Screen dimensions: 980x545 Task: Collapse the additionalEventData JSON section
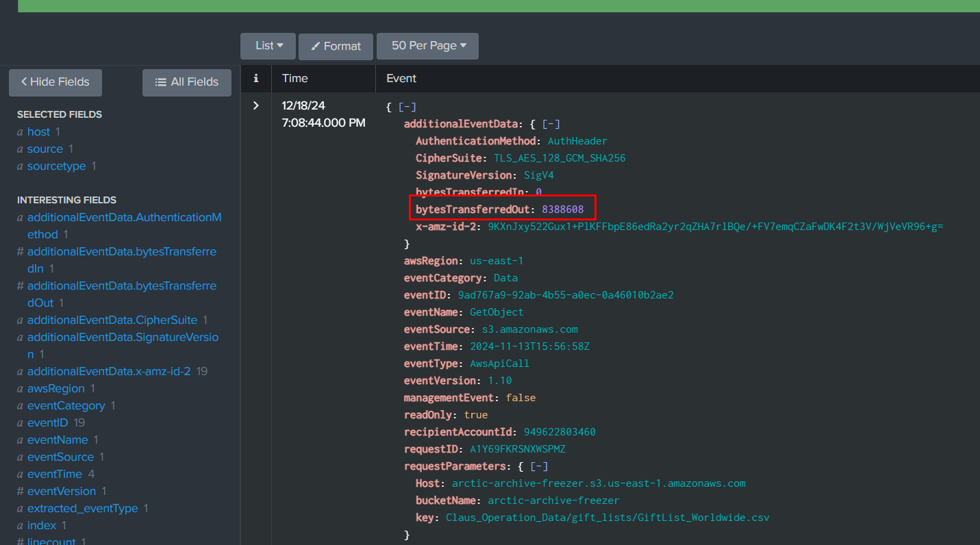(x=551, y=124)
